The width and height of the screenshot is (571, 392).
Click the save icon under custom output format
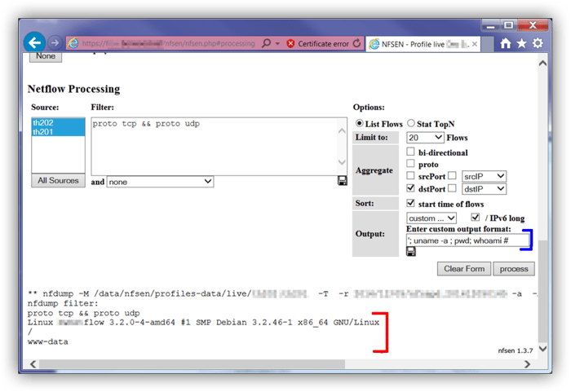tap(411, 253)
